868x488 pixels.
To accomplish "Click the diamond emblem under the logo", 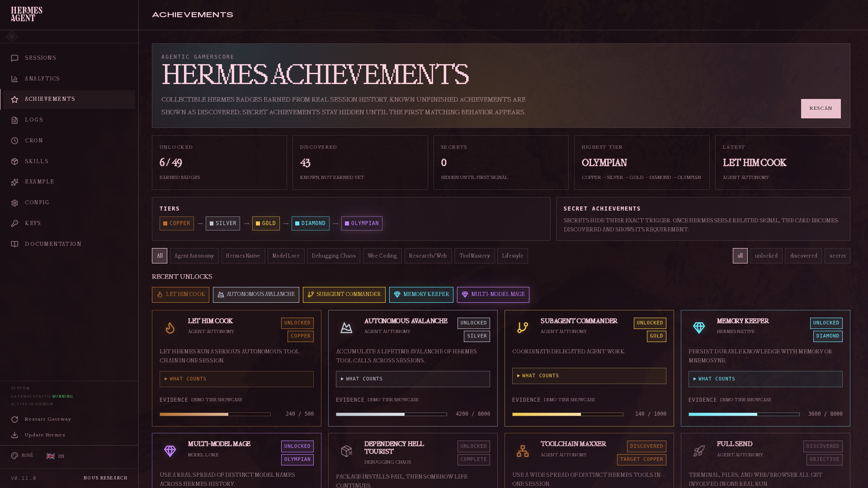I will pos(12,37).
